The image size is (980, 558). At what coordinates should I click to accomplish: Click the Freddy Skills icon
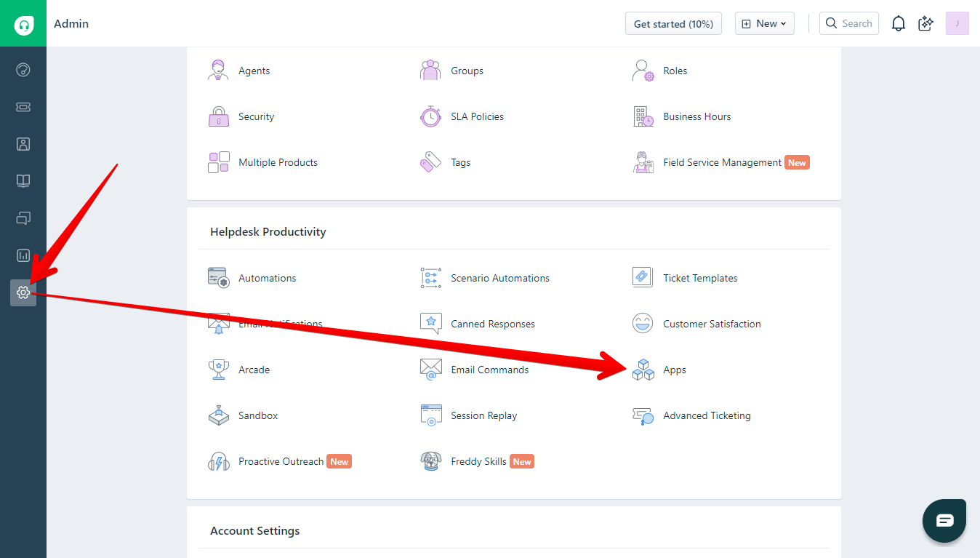click(430, 461)
